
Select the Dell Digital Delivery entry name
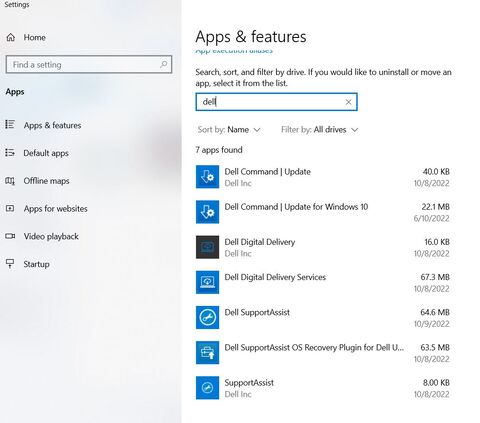point(260,242)
